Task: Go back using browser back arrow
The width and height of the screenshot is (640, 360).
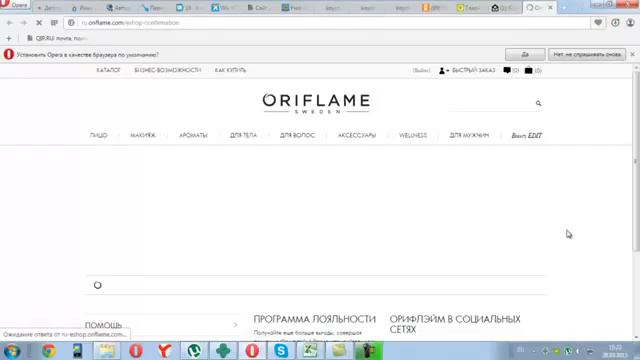Action: tap(9, 23)
